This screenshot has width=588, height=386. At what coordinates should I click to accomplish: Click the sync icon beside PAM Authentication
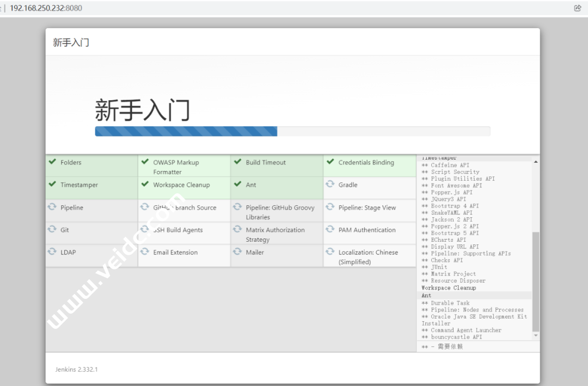coord(330,229)
